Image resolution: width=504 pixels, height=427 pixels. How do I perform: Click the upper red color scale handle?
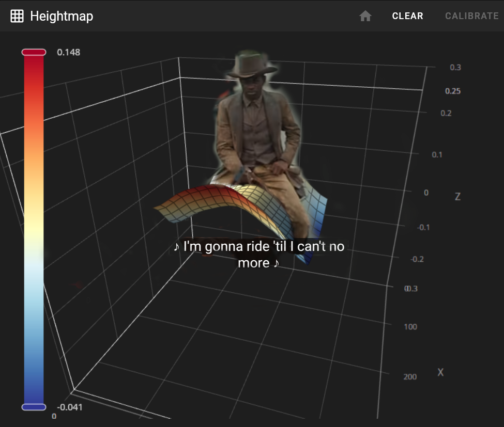(34, 52)
